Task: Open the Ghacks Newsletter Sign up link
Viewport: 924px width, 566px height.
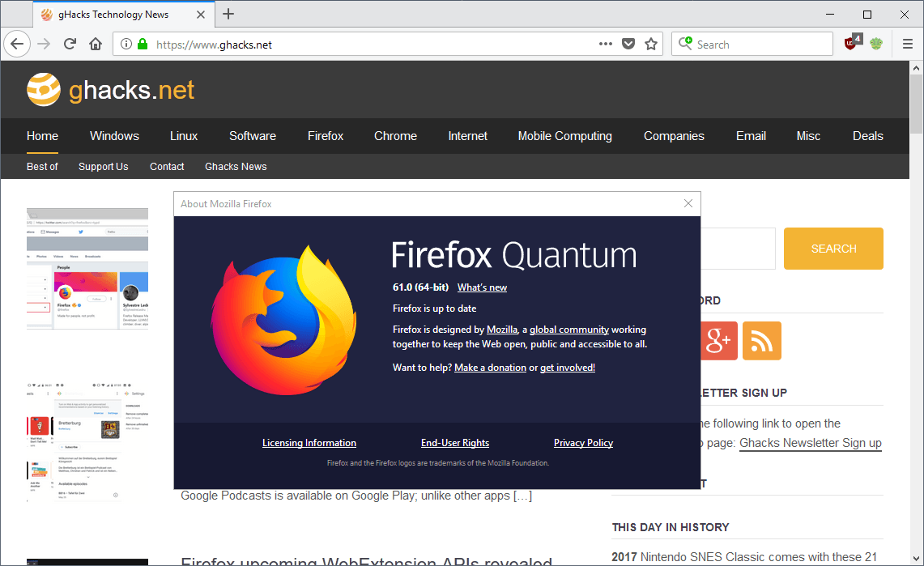Action: coord(811,443)
